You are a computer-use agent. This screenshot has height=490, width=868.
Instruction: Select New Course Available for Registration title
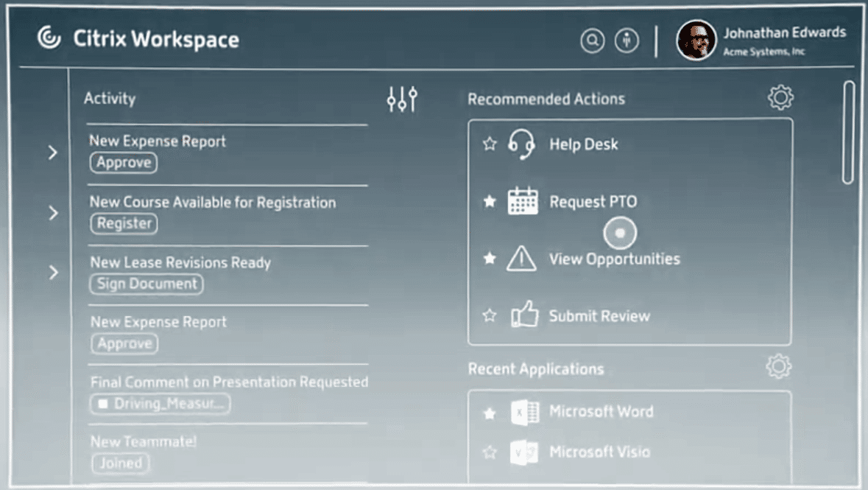pyautogui.click(x=213, y=203)
